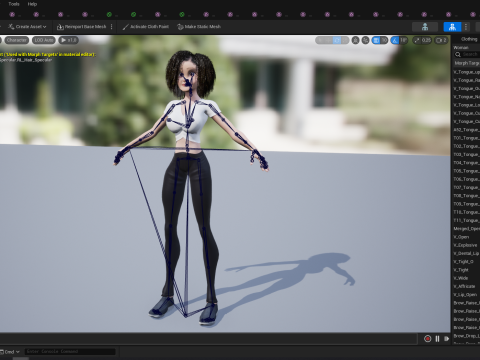Screen dimensions: 480x360
Task: Select the T03_Tongue morph target
Action: [466, 154]
